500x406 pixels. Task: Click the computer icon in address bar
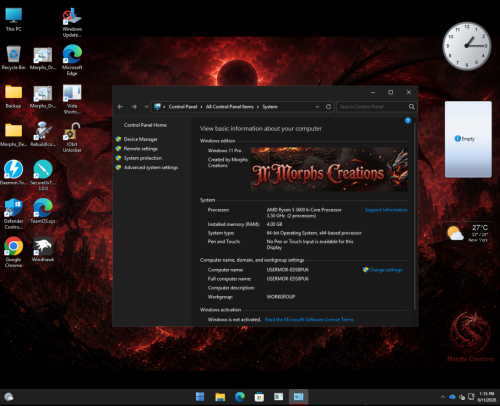[x=157, y=107]
